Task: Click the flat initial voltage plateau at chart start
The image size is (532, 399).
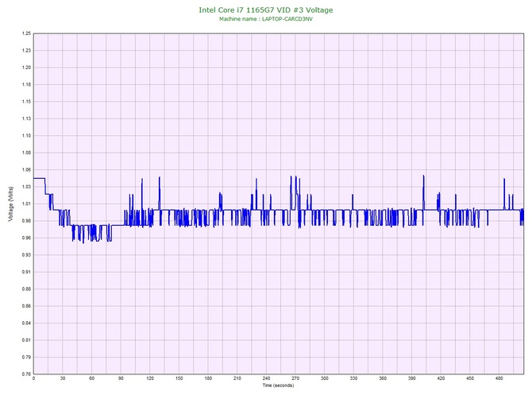Action: coord(39,179)
